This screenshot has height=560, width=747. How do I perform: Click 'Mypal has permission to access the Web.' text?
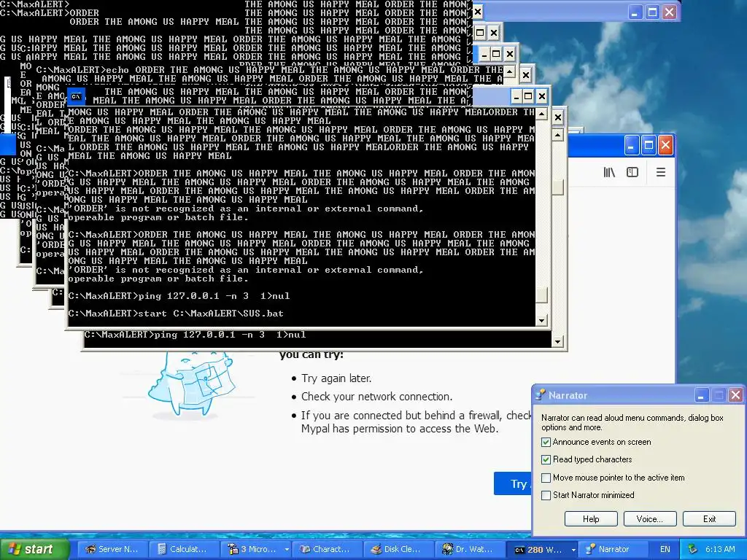click(x=400, y=429)
